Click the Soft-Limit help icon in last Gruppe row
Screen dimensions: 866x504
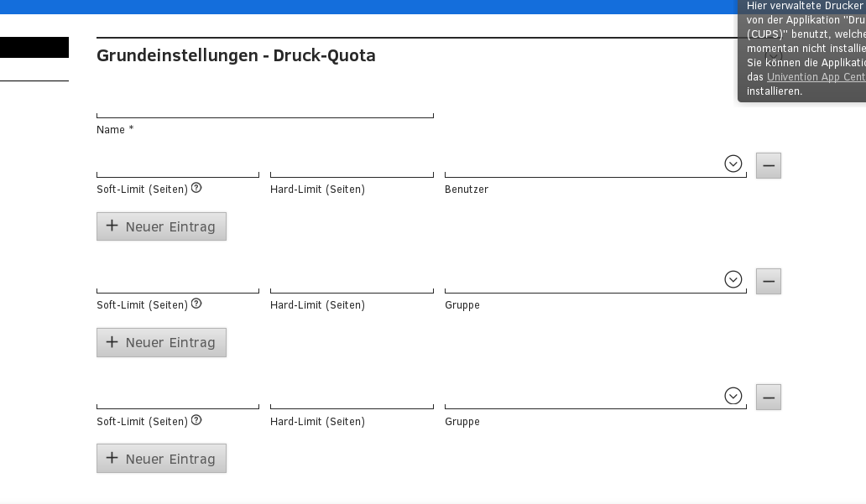click(196, 420)
